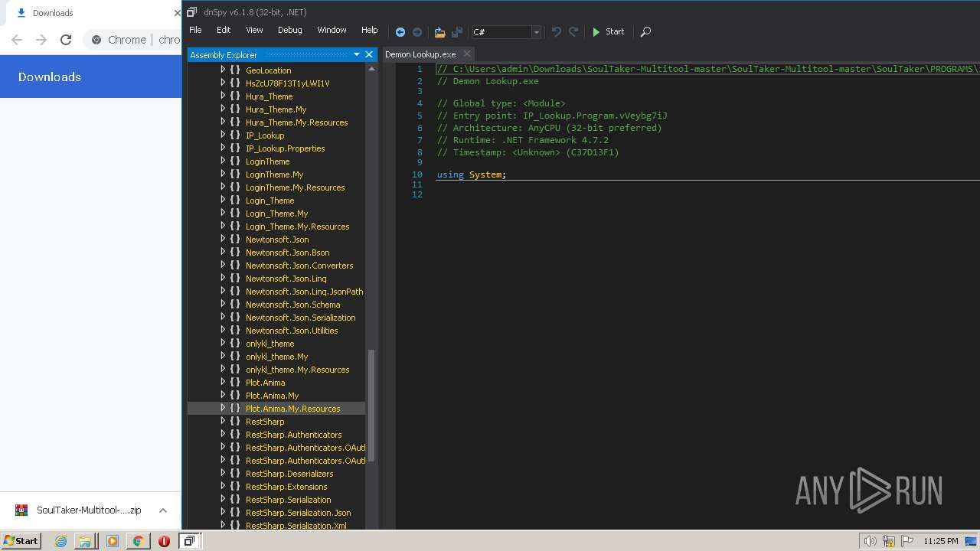Click the namespace braces icon beside RestSharp.Extensions
This screenshot has width=980, height=551.
235,487
